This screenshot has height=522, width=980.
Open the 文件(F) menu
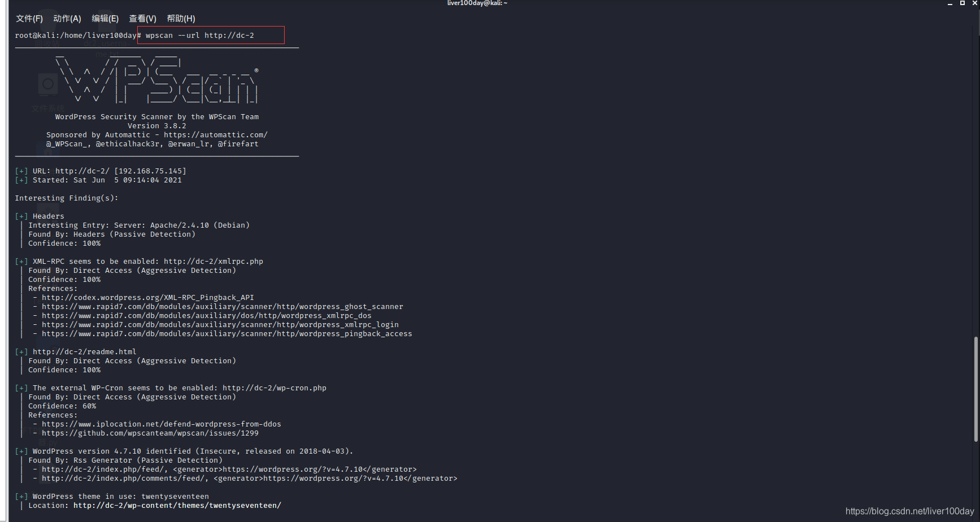[29, 19]
